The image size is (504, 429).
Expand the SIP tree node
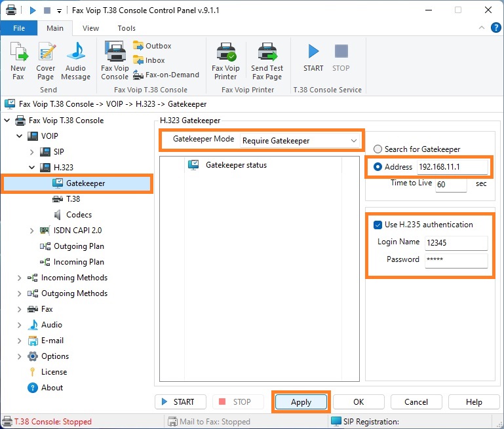point(32,152)
